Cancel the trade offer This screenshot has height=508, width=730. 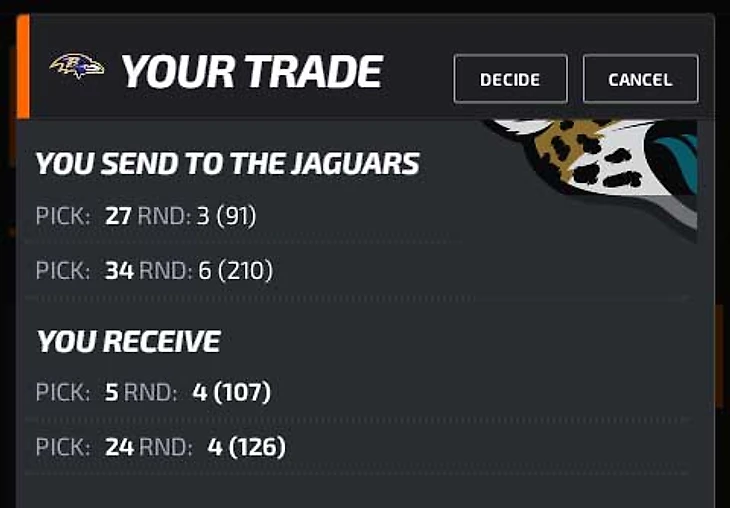click(x=641, y=79)
